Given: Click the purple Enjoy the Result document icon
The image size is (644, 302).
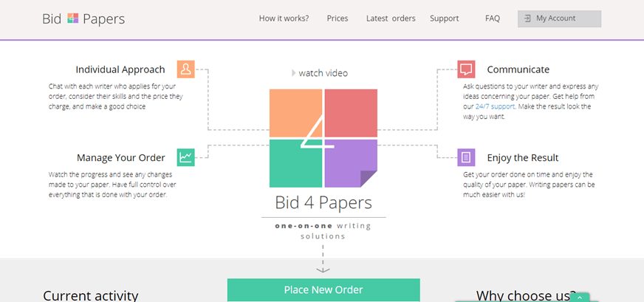Looking at the screenshot, I should [x=466, y=157].
